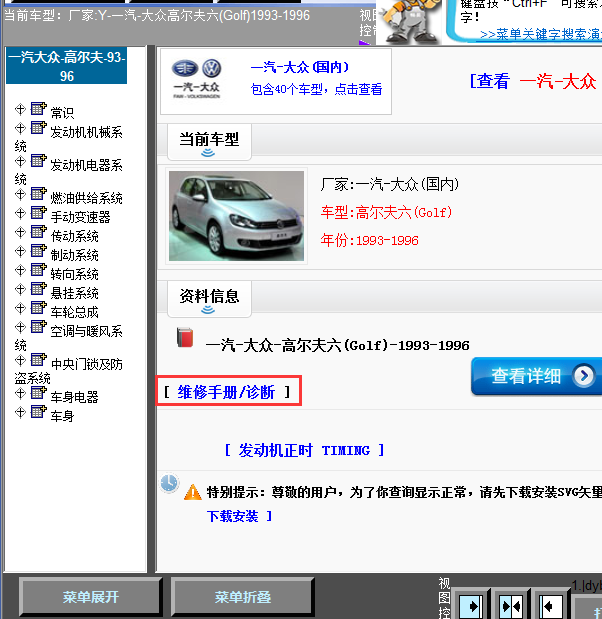This screenshot has width=602, height=619.
Task: Expand the 中央门锁及防盗系统 tree node
Action: tap(20, 360)
